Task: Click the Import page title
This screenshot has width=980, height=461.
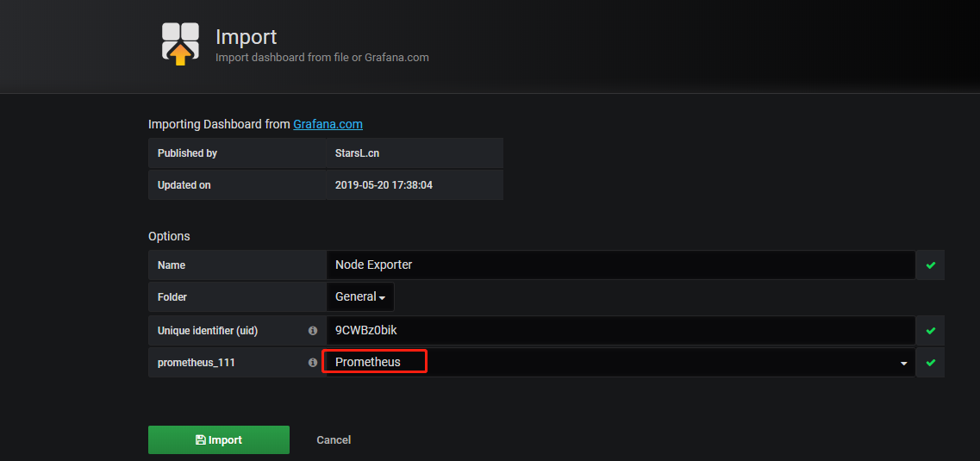Action: 247,37
